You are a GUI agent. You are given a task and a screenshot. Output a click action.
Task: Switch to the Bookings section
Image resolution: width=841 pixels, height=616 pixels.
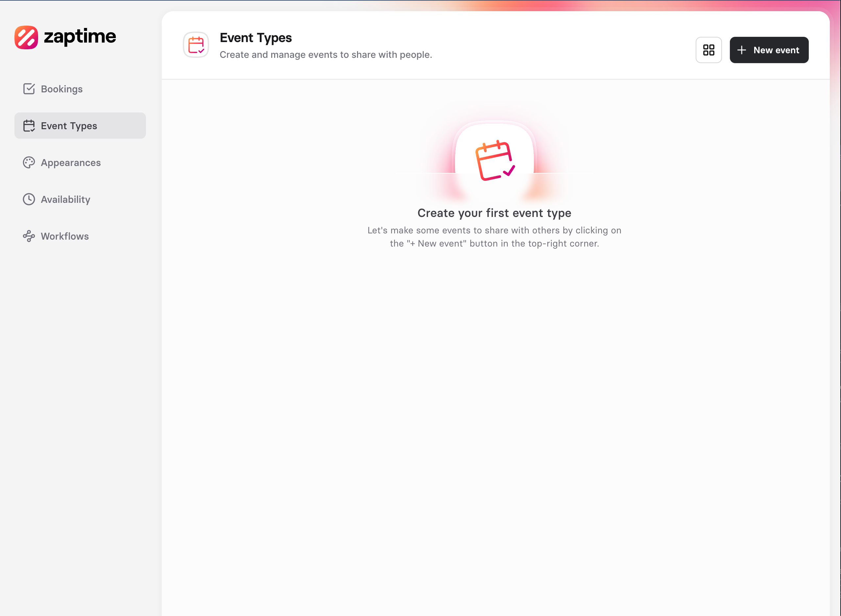coord(61,89)
